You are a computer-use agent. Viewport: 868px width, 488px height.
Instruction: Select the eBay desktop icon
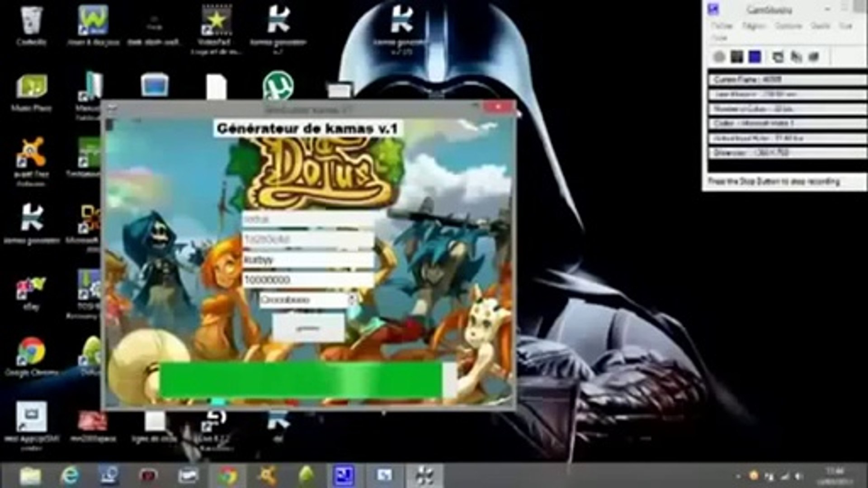(x=31, y=294)
